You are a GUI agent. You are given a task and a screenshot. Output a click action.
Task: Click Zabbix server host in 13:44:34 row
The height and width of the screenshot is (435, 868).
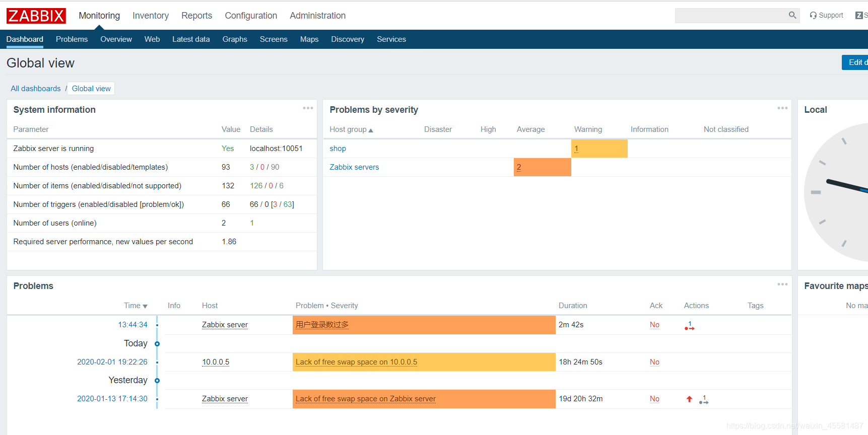coord(225,325)
